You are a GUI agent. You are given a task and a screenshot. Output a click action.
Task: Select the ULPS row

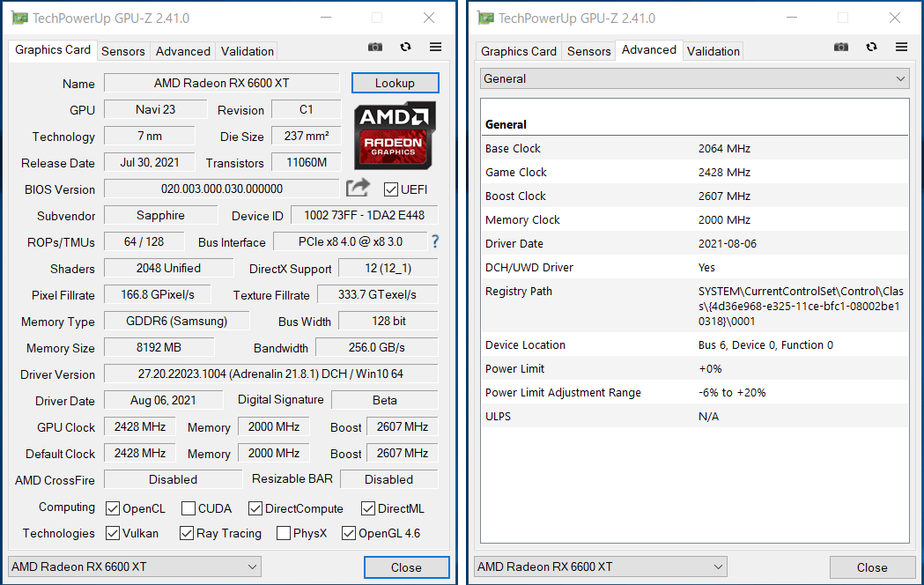coord(695,417)
